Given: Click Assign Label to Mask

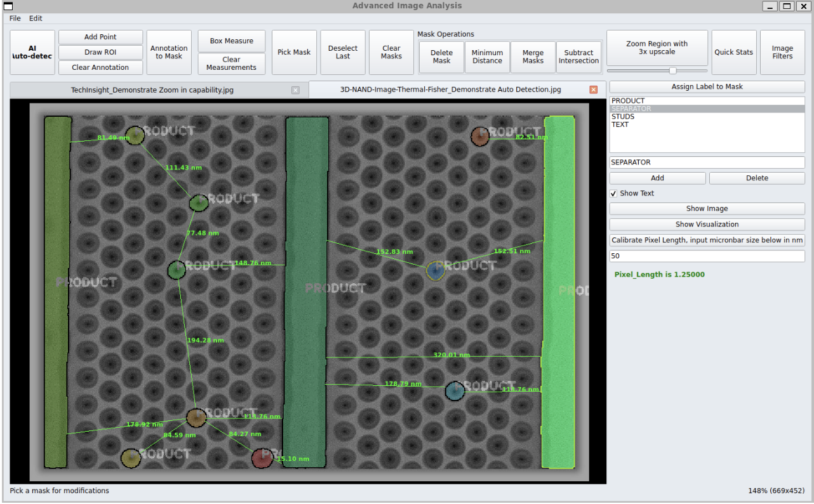Looking at the screenshot, I should click(x=707, y=86).
